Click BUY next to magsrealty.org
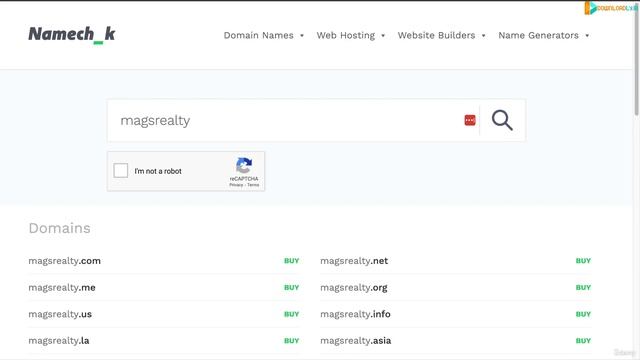 tap(583, 288)
